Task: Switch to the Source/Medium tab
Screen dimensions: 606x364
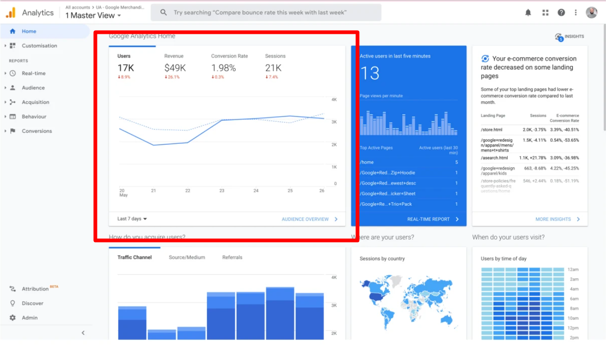Action: click(187, 257)
